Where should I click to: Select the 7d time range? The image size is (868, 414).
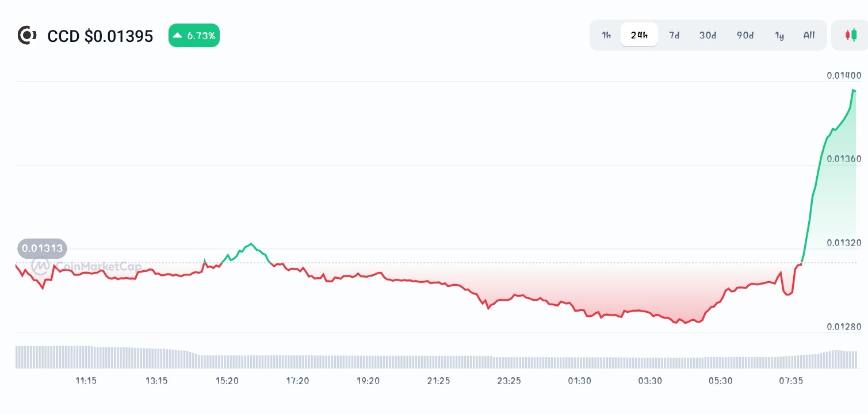pyautogui.click(x=674, y=35)
